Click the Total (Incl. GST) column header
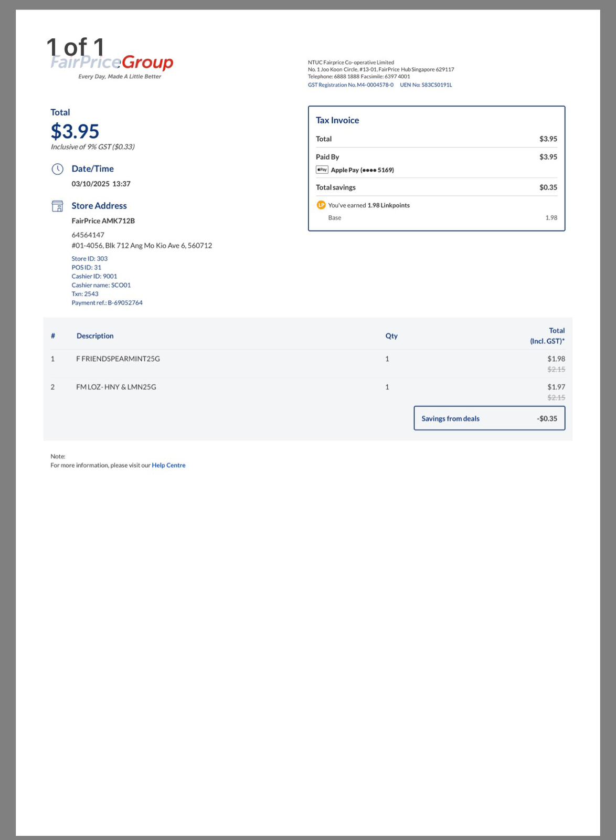Viewport: 616px width, 840px height. pos(547,336)
